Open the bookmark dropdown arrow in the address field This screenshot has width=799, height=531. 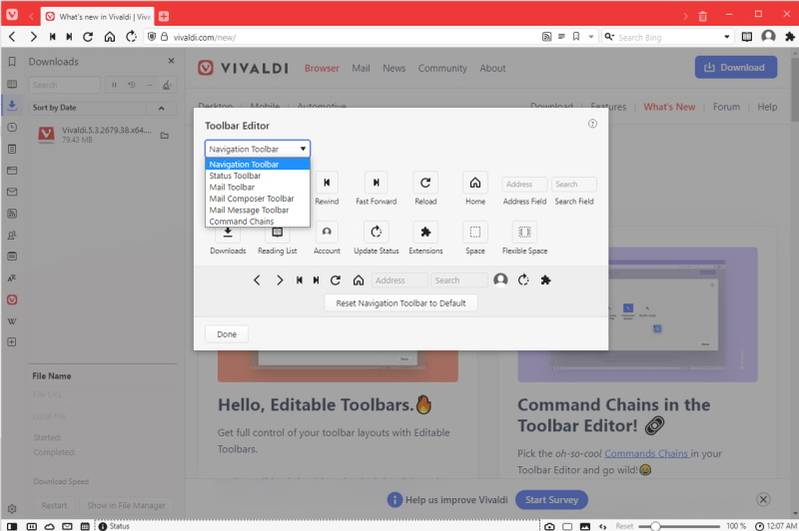click(x=591, y=37)
